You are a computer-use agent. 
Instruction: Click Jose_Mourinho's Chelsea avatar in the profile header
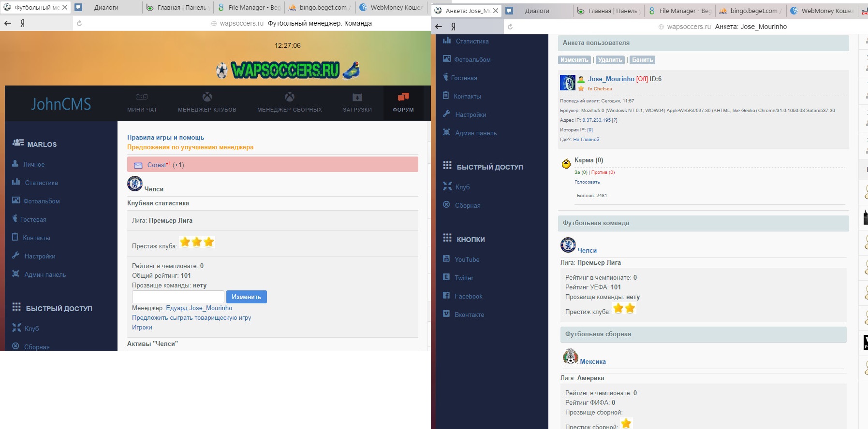(568, 83)
